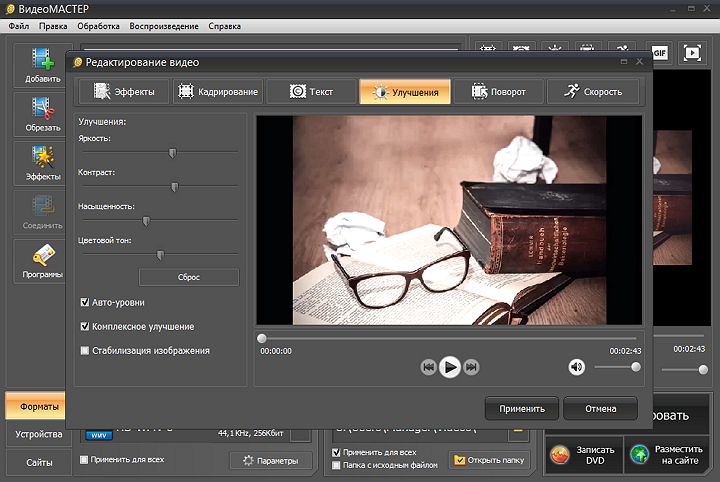The image size is (720, 482).
Task: Open the Файл menu
Action: [19, 26]
